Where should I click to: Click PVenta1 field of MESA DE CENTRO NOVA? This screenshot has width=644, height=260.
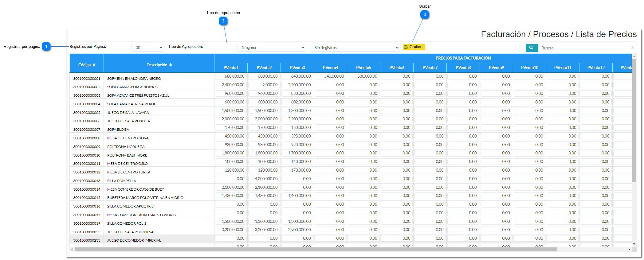pos(231,136)
